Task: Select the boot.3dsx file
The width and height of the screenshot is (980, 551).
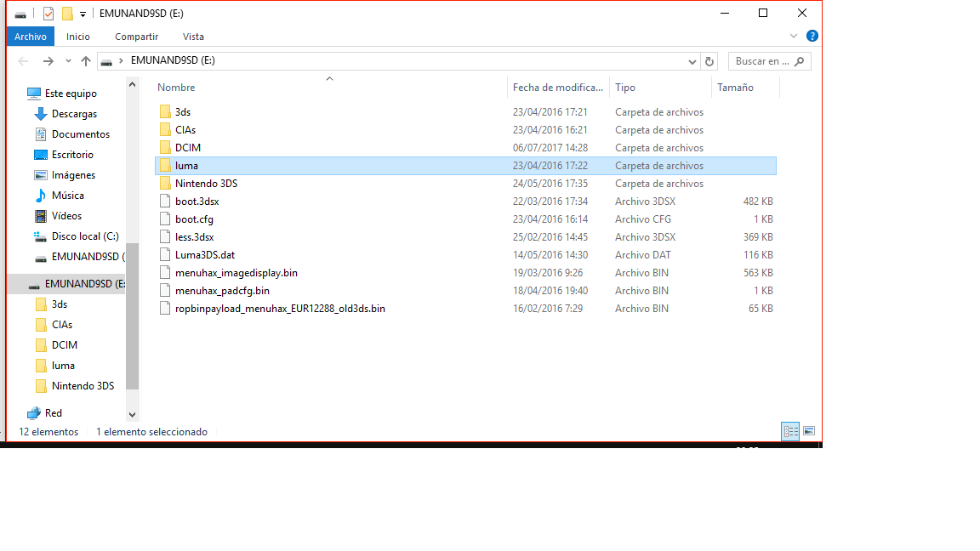Action: 197,202
